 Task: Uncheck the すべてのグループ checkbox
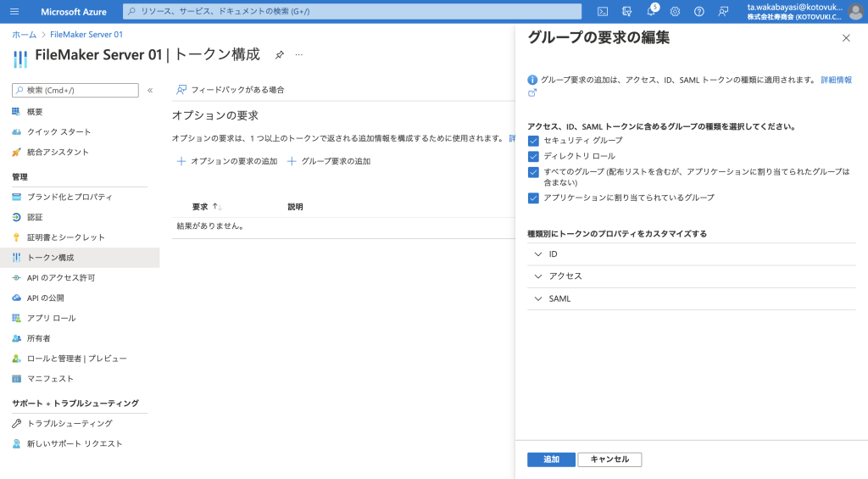(x=533, y=172)
